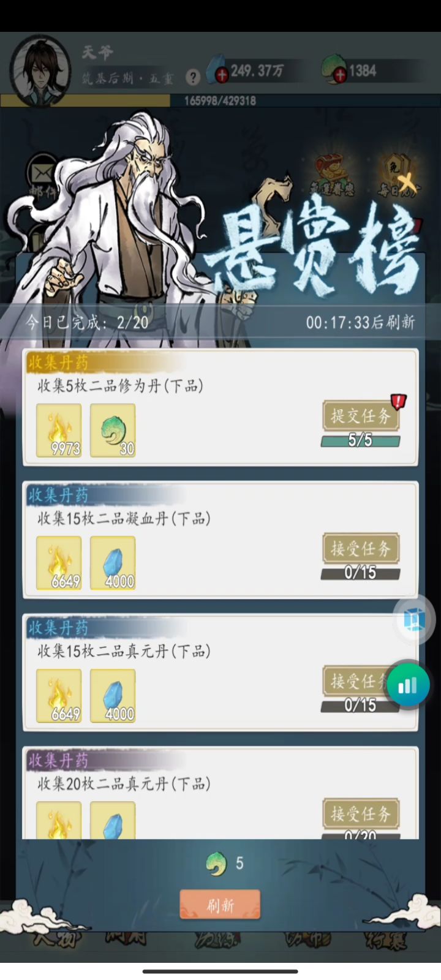
Task: Click the orange 刷新 refresh button
Action: pyautogui.click(x=220, y=905)
